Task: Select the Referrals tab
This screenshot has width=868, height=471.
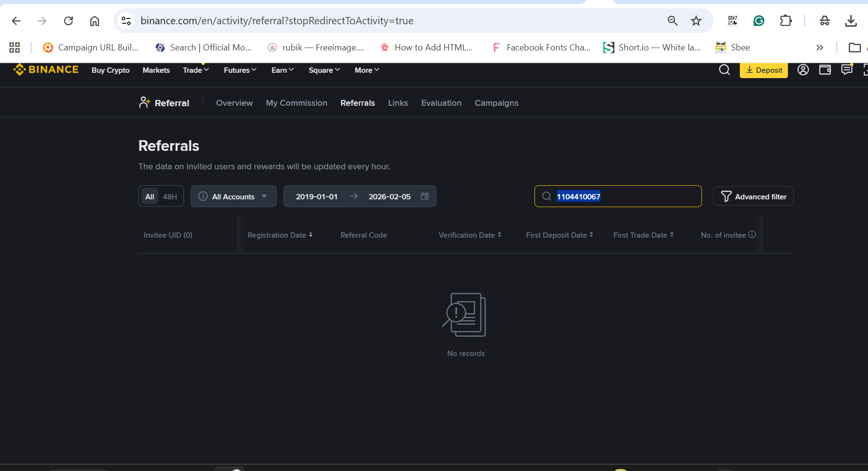Action: (x=358, y=103)
